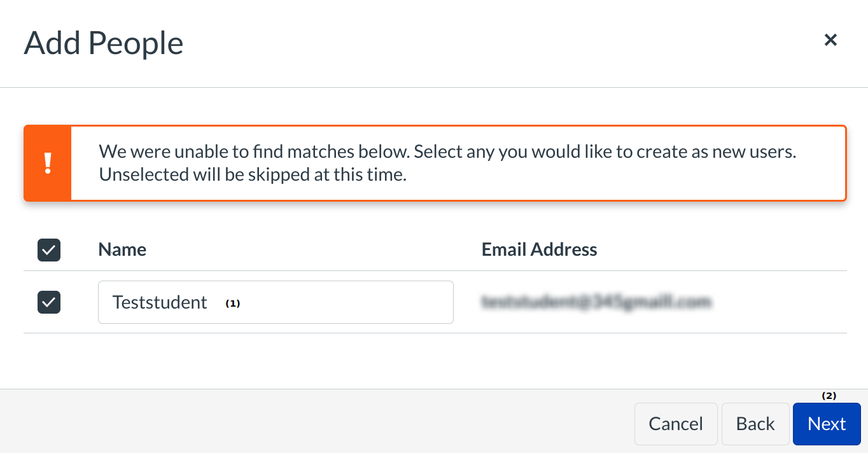Click the white checkmark in the header checkbox

[x=49, y=250]
